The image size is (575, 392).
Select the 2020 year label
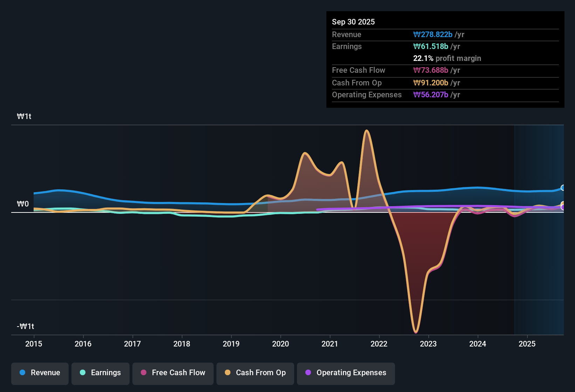(x=280, y=344)
